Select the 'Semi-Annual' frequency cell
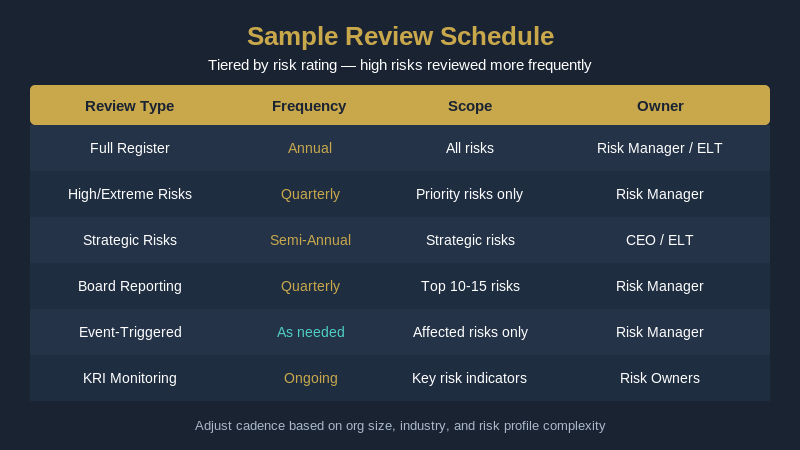Screen dimensions: 800x450 coord(310,240)
